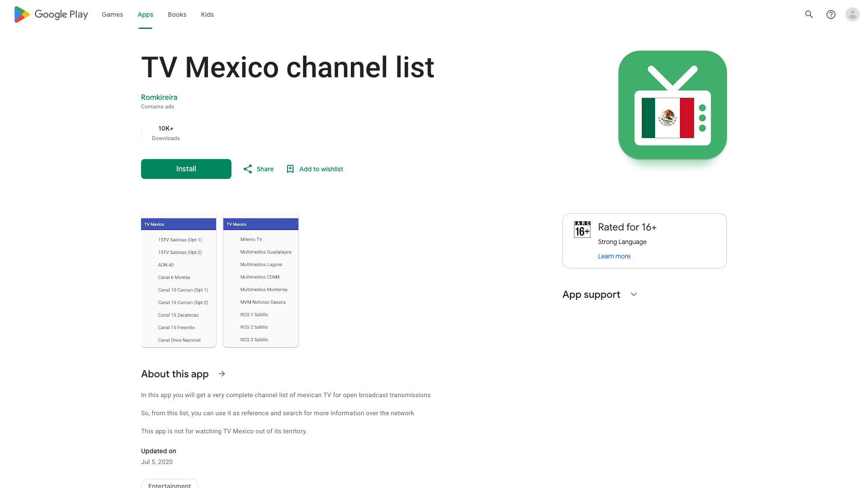Install the TV Mexico channel list app
The height and width of the screenshot is (488, 868).
(186, 169)
